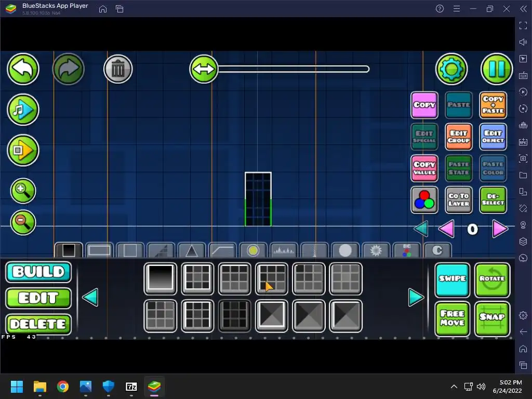Select the C custom objects tab
The width and height of the screenshot is (532, 399).
click(x=437, y=250)
